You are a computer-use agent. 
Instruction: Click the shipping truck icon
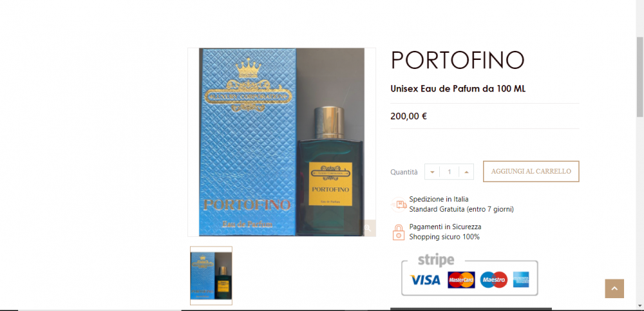pos(399,204)
